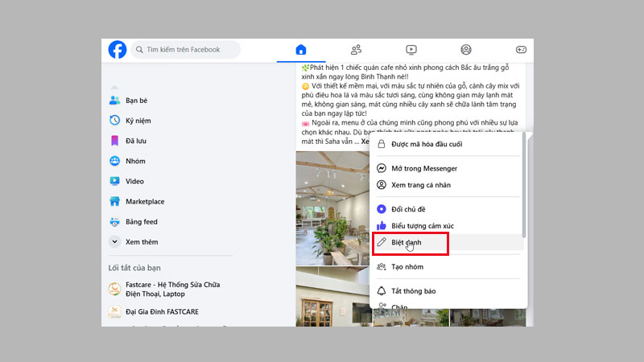The height and width of the screenshot is (362, 644).
Task: Open the Watch video icon in top bar
Action: (411, 50)
